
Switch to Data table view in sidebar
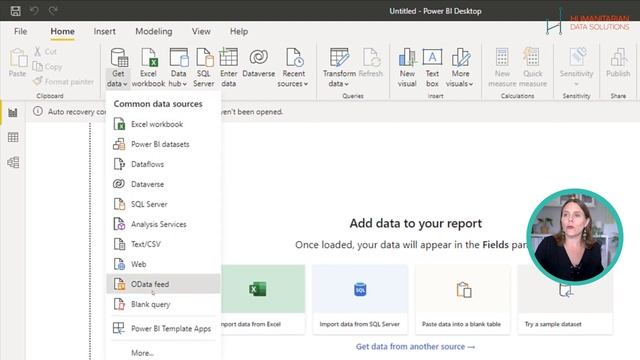point(13,137)
